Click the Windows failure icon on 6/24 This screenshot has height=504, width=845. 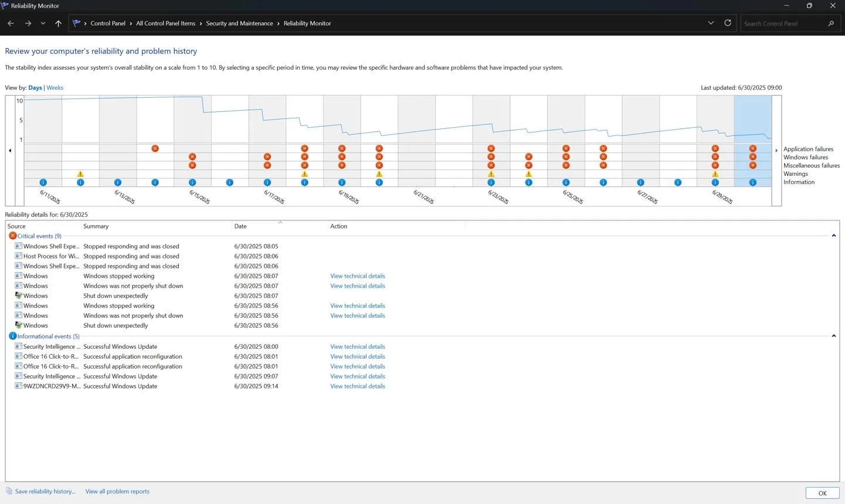529,156
